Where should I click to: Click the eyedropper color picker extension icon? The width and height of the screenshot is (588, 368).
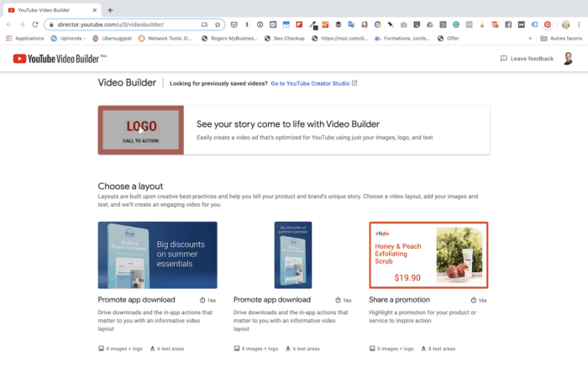[x=313, y=25]
